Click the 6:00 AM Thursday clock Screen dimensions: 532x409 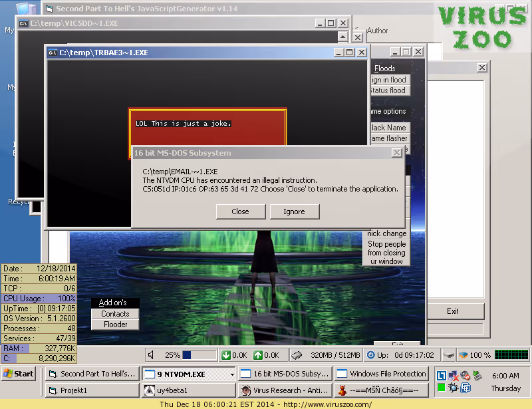tap(505, 382)
